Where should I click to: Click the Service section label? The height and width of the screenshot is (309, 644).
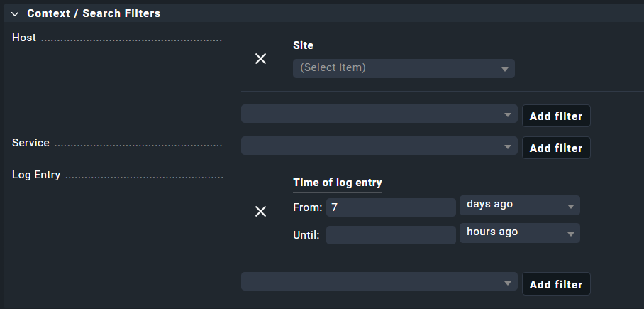pos(30,143)
